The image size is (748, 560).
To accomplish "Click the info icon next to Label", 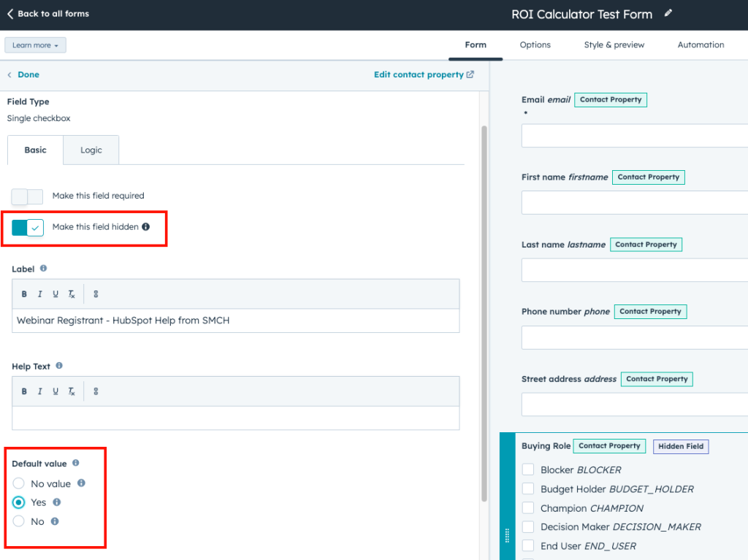I will pyautogui.click(x=43, y=268).
